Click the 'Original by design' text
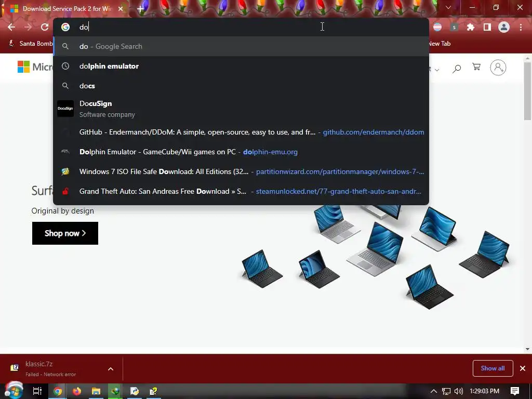The image size is (532, 399). [63, 211]
